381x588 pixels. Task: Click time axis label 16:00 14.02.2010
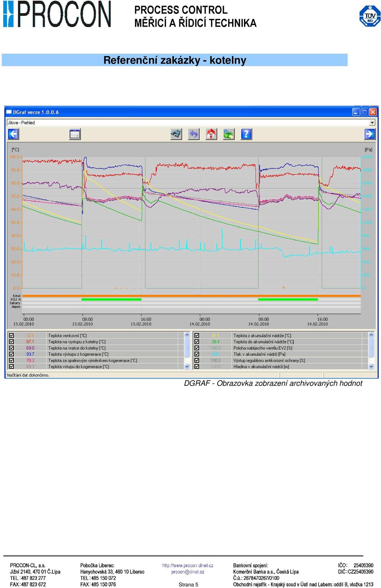click(317, 322)
